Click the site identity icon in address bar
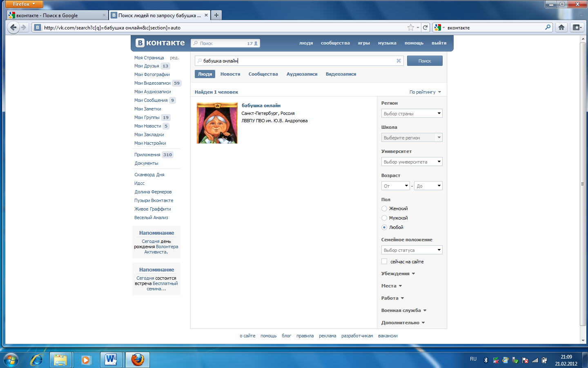The image size is (588, 368). coord(37,27)
